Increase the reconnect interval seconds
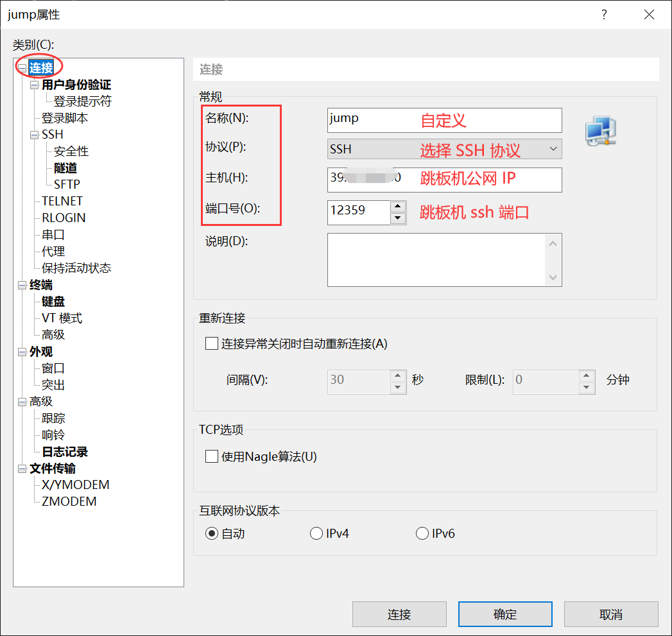 398,376
